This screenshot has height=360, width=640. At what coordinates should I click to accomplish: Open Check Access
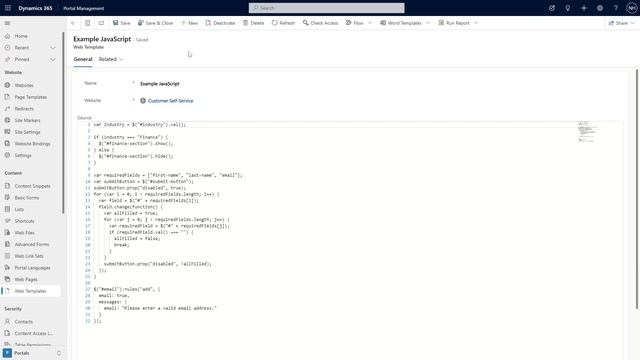point(320,23)
